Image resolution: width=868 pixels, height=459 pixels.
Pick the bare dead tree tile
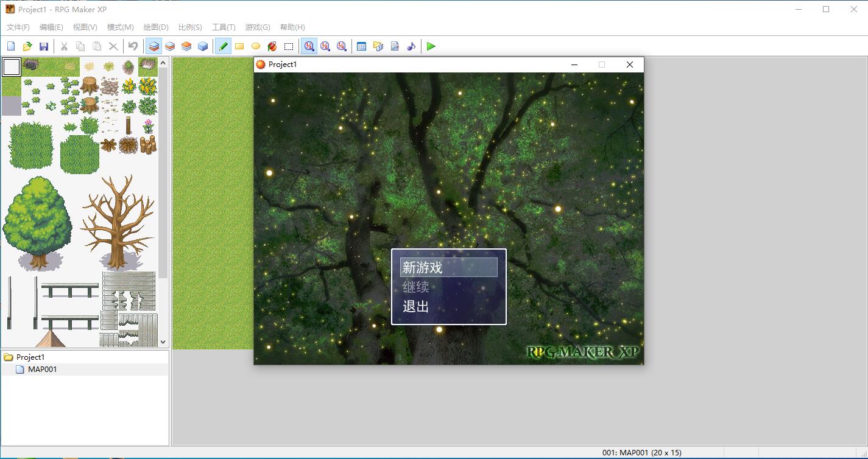[x=118, y=223]
